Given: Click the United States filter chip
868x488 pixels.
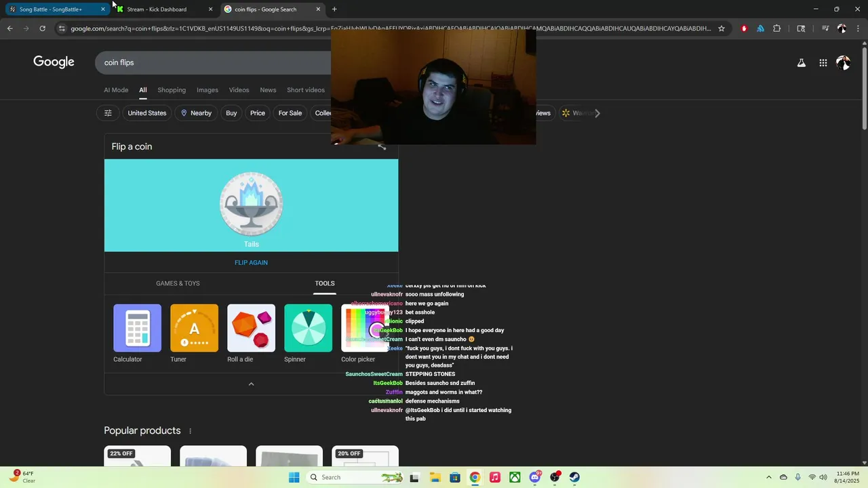Looking at the screenshot, I should (x=147, y=113).
